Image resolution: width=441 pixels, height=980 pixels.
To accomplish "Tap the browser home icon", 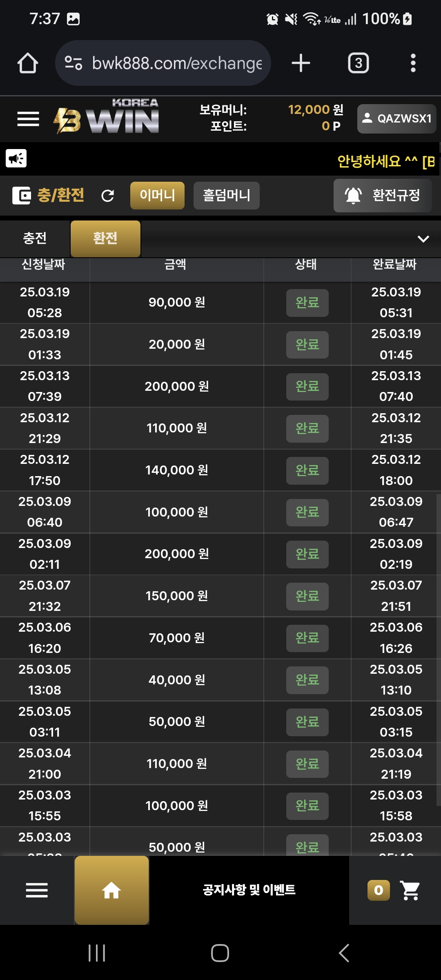I will pos(28,63).
